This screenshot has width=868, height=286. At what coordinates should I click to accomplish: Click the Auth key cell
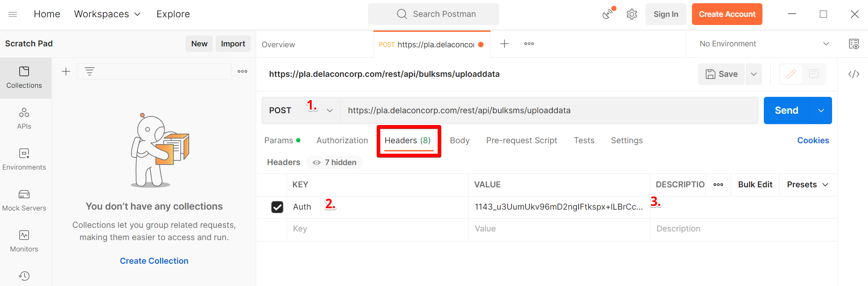coord(377,207)
